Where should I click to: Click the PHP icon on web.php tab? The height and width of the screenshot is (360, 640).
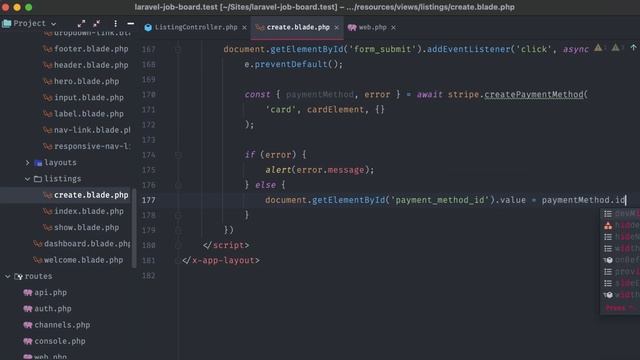tap(352, 27)
